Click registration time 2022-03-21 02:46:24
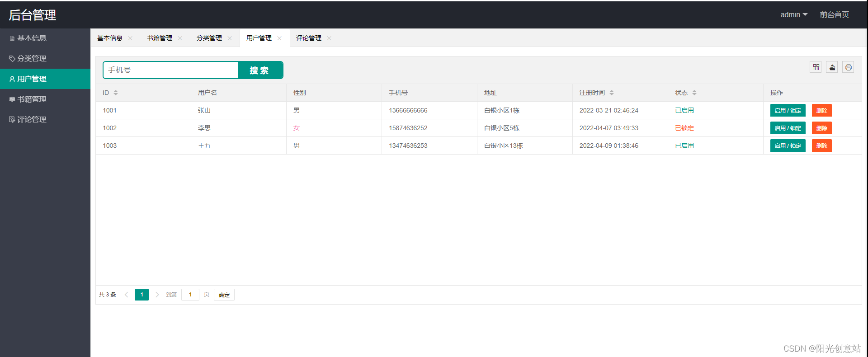This screenshot has height=357, width=868. 609,110
